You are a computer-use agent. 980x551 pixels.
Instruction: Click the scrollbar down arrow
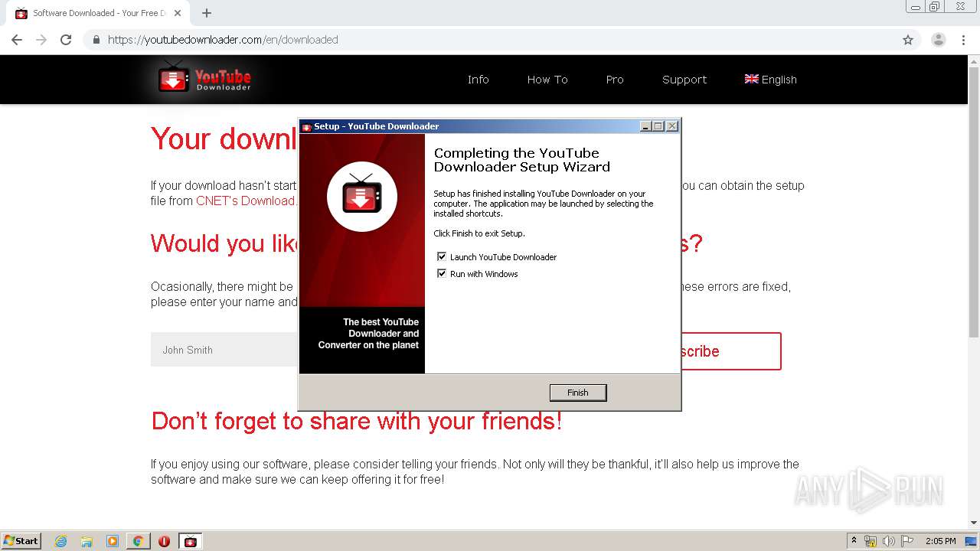coord(974,523)
